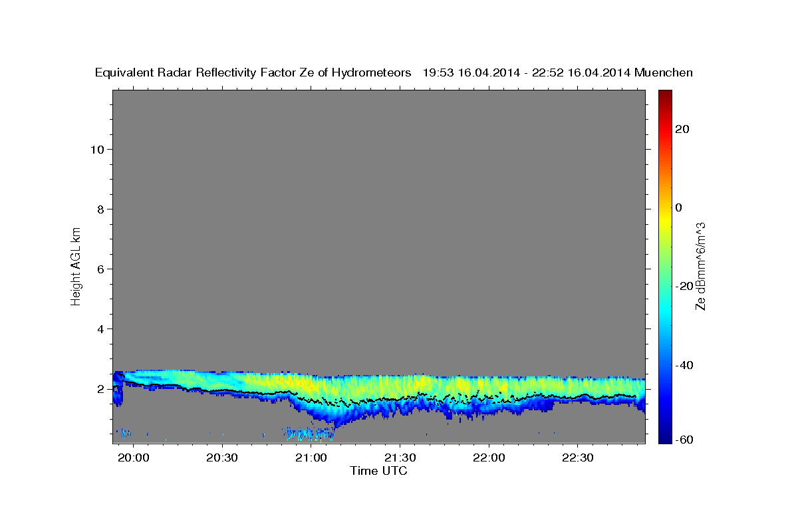Click the dark red top of the colorbar

[665, 94]
